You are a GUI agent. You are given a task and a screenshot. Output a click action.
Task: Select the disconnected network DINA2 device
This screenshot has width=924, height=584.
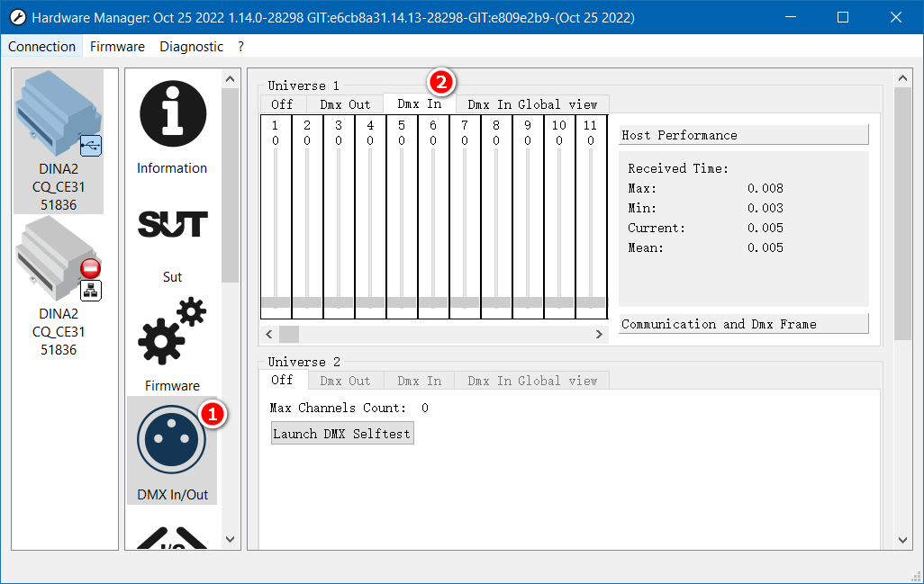click(59, 287)
